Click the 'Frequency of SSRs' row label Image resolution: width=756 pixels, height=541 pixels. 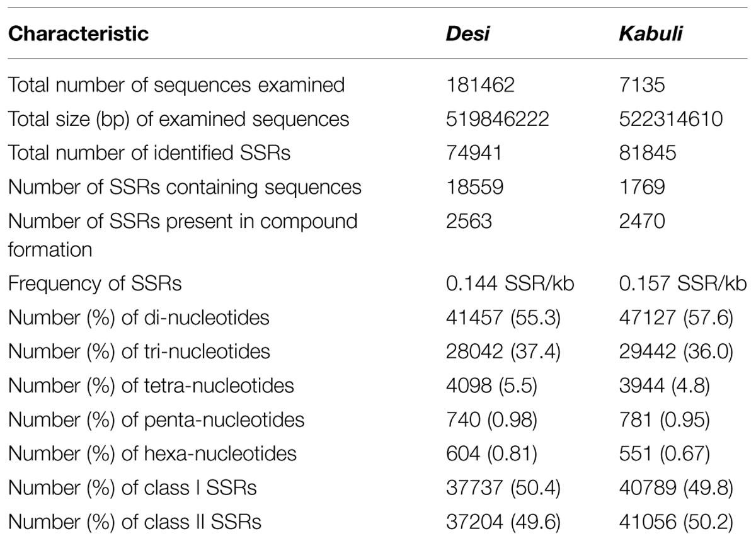point(94,283)
